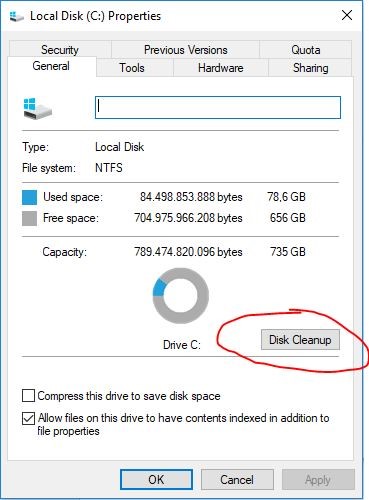Click the blue Used space color square
The height and width of the screenshot is (500, 369).
click(29, 197)
